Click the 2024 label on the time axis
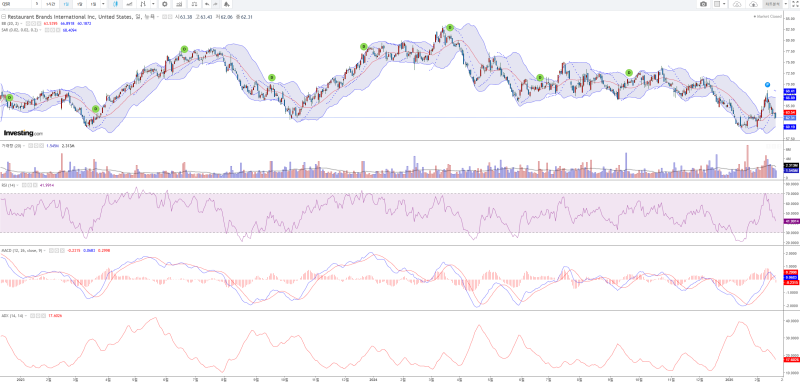This screenshot has height=382, width=800. (x=373, y=379)
